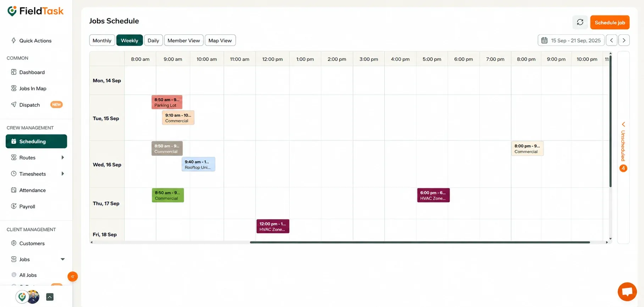Click the Jobs stack icon
This screenshot has width=644, height=307.
[13, 259]
